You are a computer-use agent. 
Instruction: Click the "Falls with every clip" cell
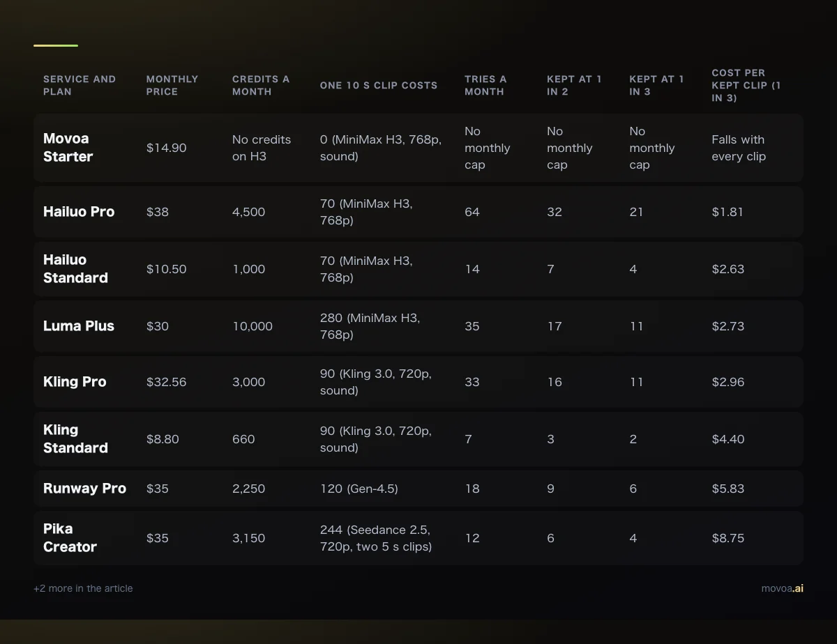pyautogui.click(x=739, y=148)
